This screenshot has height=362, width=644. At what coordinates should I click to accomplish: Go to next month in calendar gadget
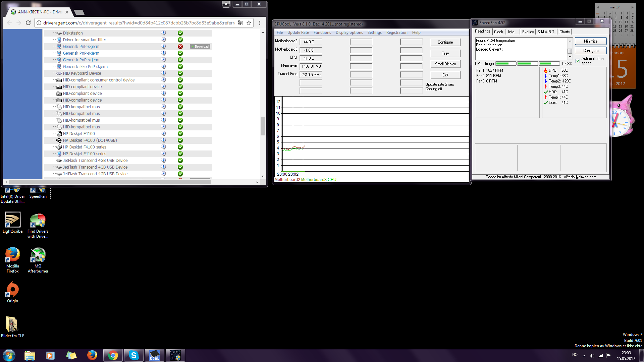pos(632,7)
